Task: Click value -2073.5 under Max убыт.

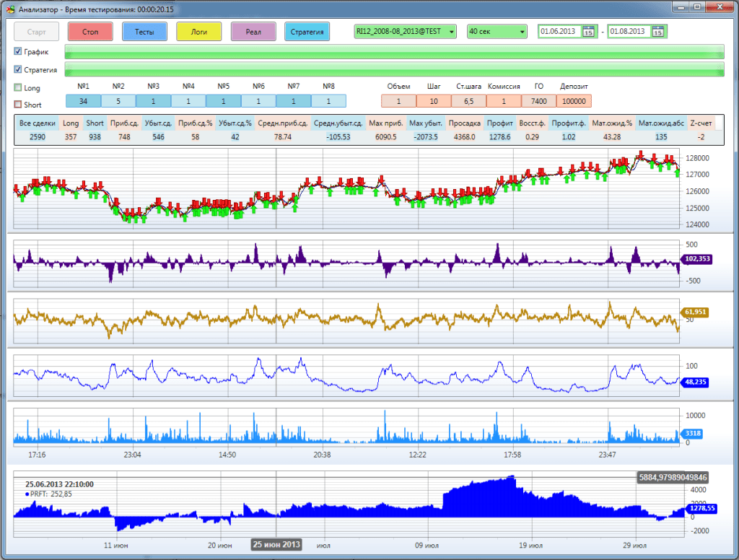Action: [x=426, y=136]
